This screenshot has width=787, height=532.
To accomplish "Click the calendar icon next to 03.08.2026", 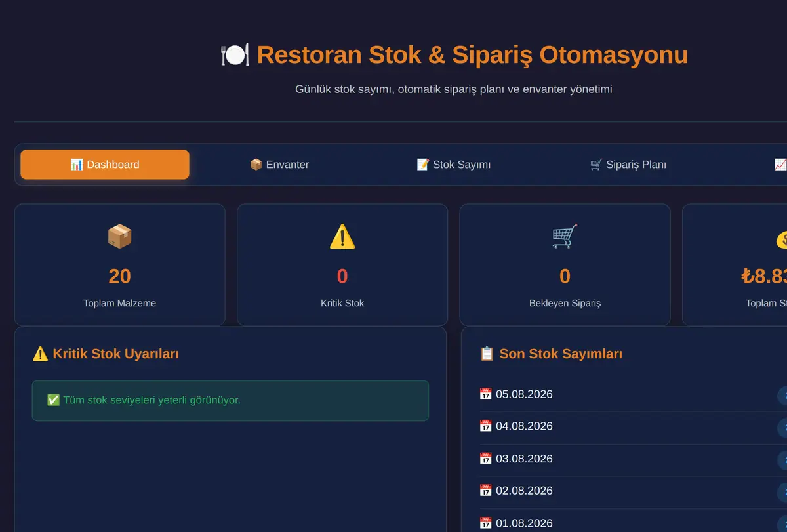I will pos(485,459).
